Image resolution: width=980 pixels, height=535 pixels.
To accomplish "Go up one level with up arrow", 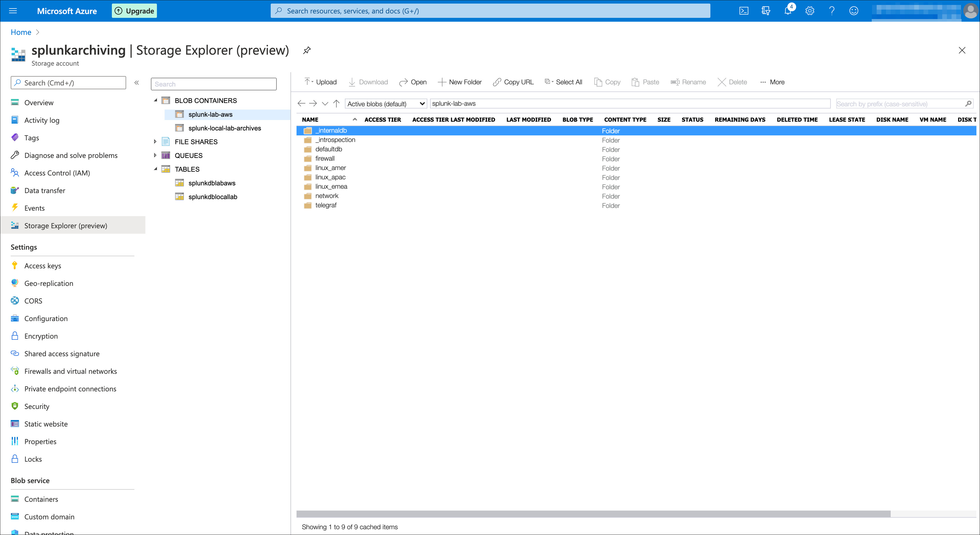I will pos(336,104).
